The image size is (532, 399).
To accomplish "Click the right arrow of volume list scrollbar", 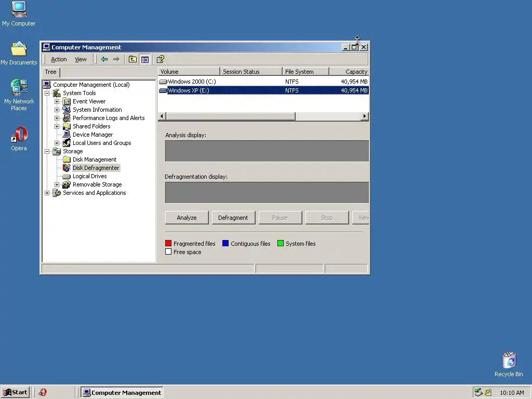I will [365, 116].
